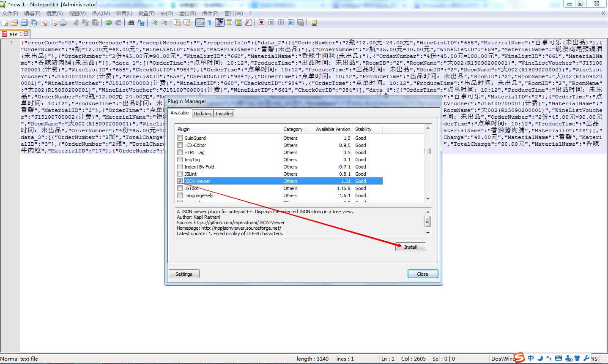This screenshot has height=364, width=608.
Task: Switch to the Updates tab
Action: pyautogui.click(x=202, y=114)
